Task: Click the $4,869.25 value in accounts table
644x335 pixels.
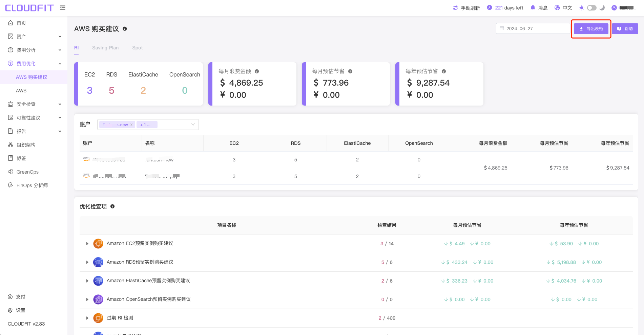Action: coord(496,168)
